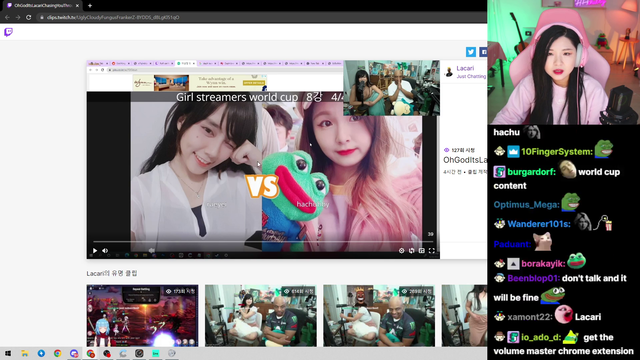Click xamont22 username in chat overlay

[x=530, y=317]
